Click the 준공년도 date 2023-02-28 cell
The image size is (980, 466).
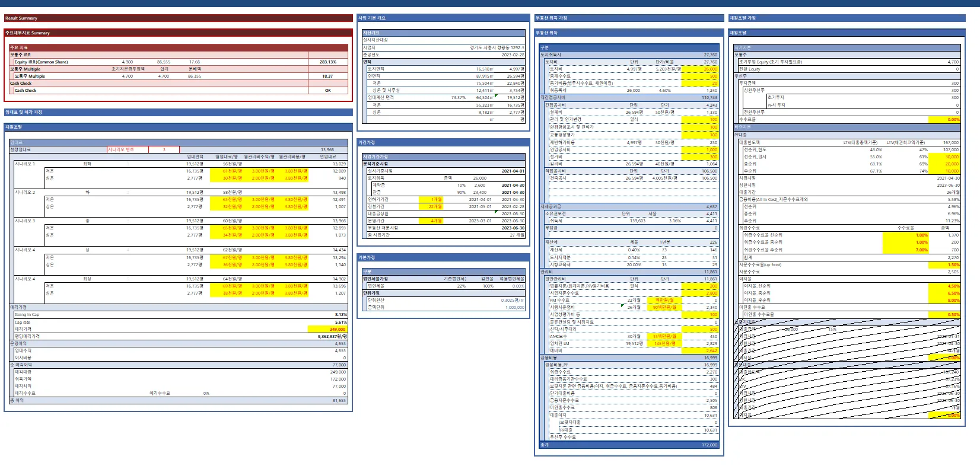point(513,55)
